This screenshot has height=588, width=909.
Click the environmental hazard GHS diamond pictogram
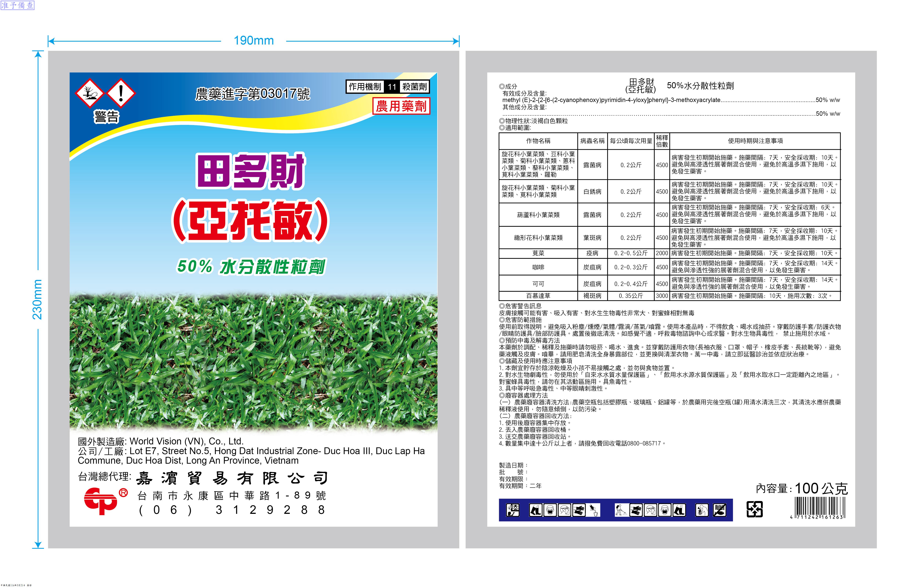pos(90,93)
